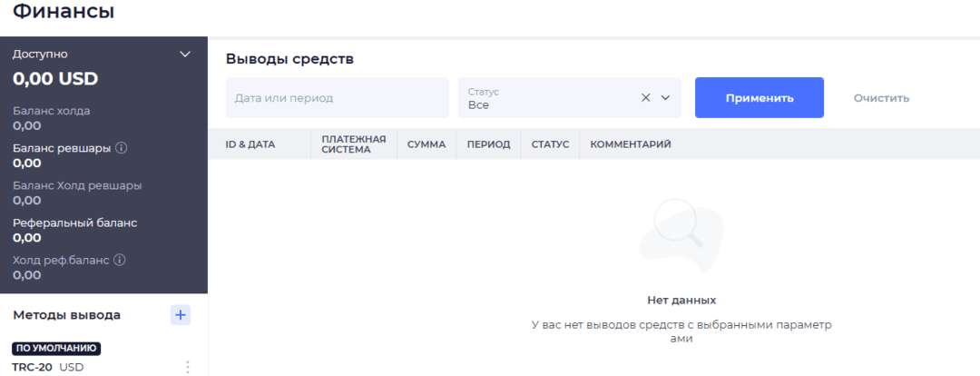Click info icon beside Холд реф.баланс
Viewport: 980px width, 376px height.
point(119,260)
